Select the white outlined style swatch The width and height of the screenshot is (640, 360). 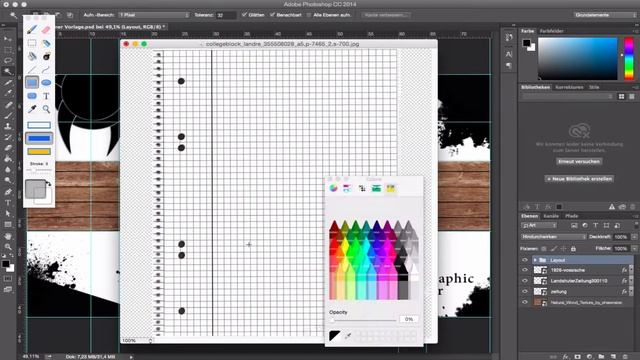[39, 125]
